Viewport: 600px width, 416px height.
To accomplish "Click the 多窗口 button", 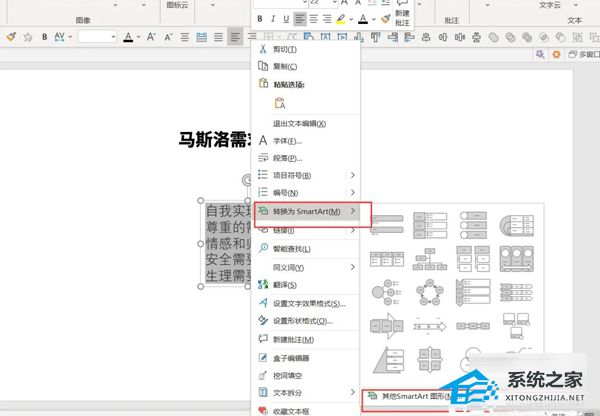I will (x=584, y=54).
